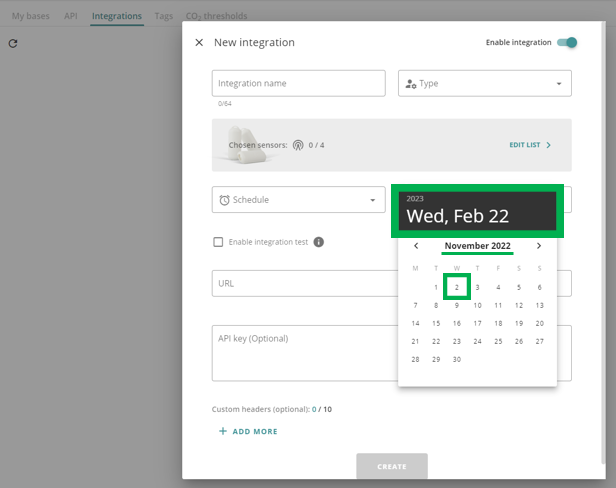The height and width of the screenshot is (488, 616).
Task: Select day 15 in the calendar
Action: click(436, 323)
